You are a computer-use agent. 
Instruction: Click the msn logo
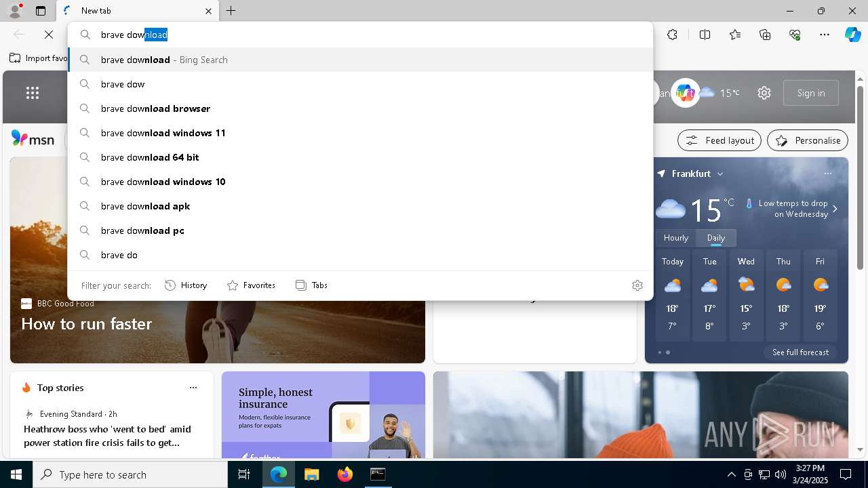[33, 140]
